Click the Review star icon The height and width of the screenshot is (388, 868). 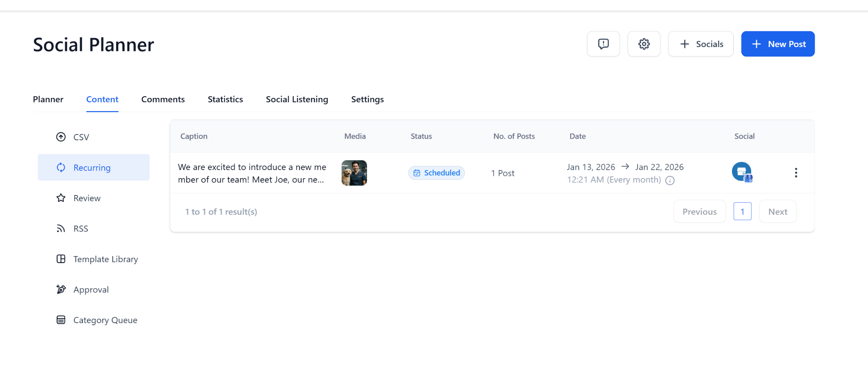click(x=61, y=198)
